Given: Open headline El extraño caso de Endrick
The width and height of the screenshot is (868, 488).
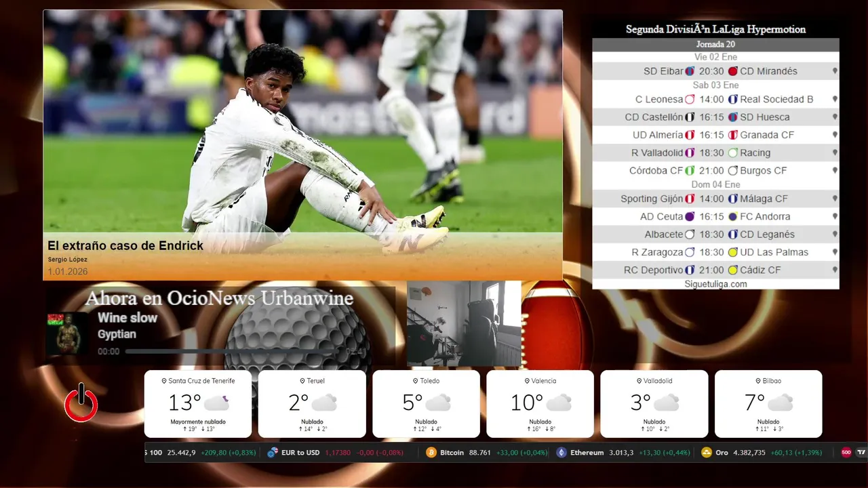Looking at the screenshot, I should tap(125, 246).
